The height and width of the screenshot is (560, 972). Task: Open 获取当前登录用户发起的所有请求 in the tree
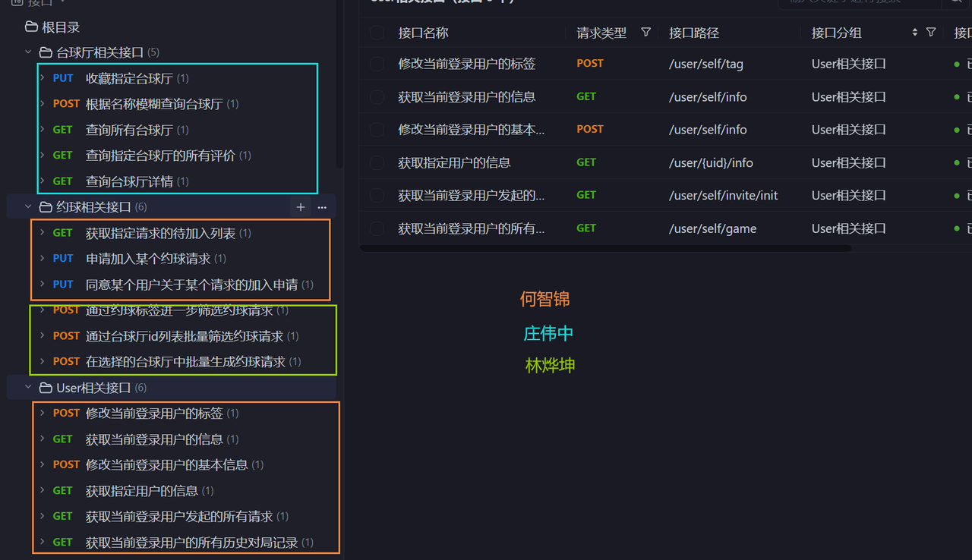[179, 517]
